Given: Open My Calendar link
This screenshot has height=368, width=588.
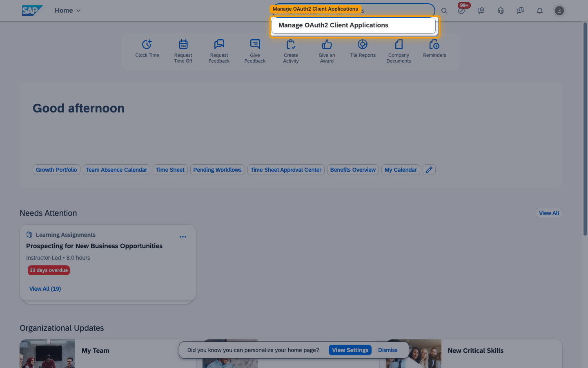Looking at the screenshot, I should 401,170.
